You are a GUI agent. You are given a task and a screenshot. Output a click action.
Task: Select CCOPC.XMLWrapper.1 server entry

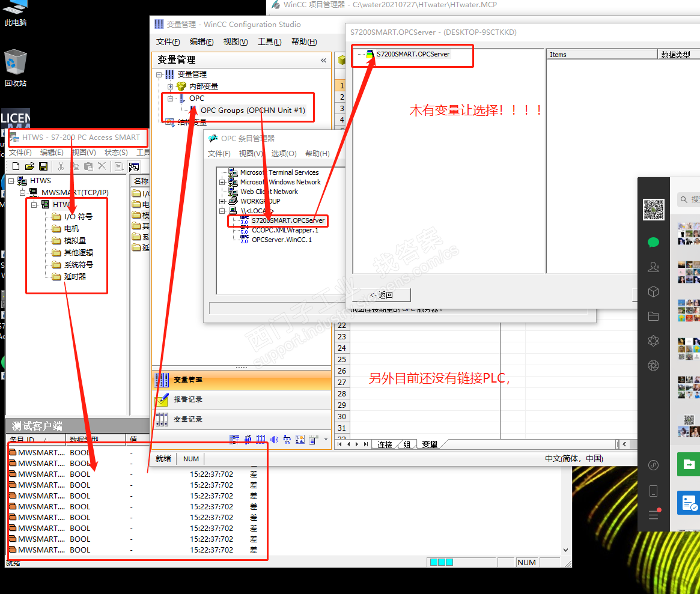(285, 230)
